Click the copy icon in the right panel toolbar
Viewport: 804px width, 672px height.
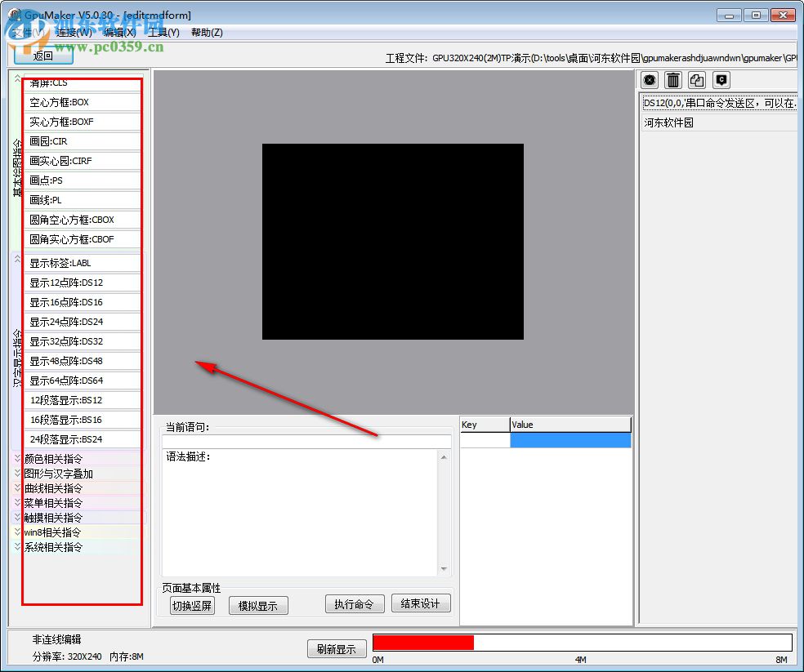pyautogui.click(x=696, y=79)
